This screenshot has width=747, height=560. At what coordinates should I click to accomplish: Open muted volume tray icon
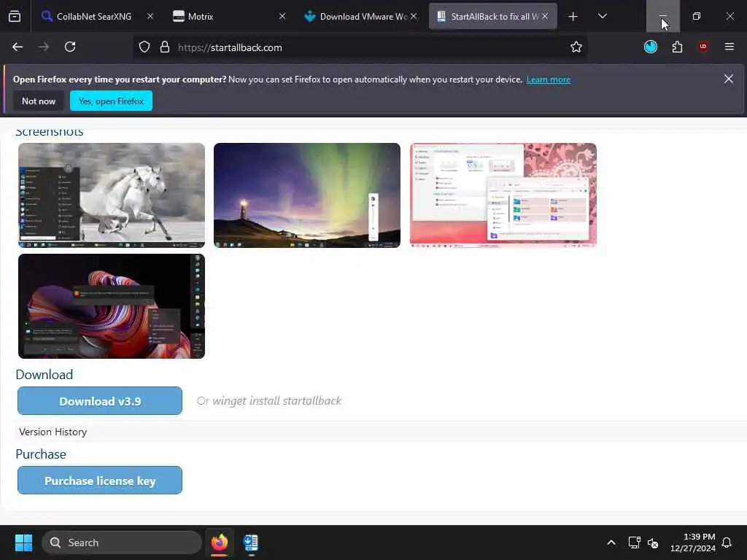click(653, 542)
